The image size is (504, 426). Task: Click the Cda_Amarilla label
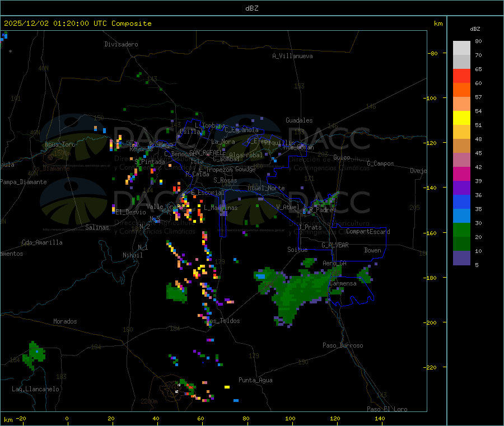pos(42,242)
